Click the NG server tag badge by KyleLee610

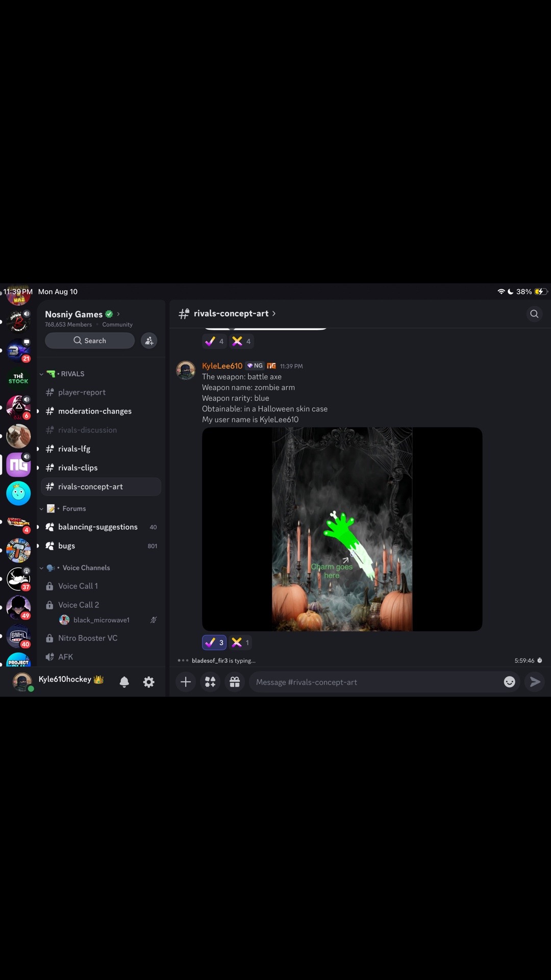pyautogui.click(x=255, y=366)
